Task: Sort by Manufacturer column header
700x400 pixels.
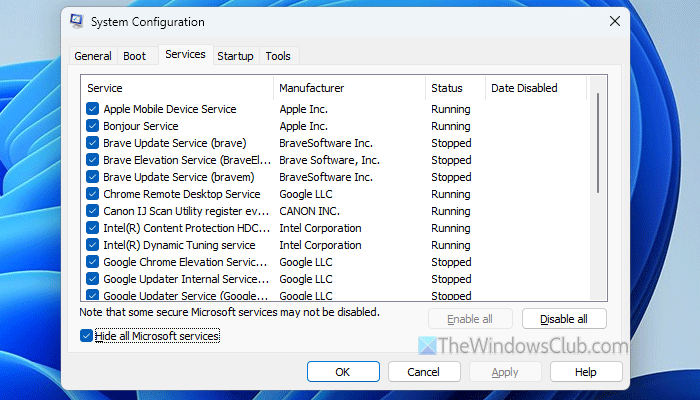Action: [x=350, y=88]
